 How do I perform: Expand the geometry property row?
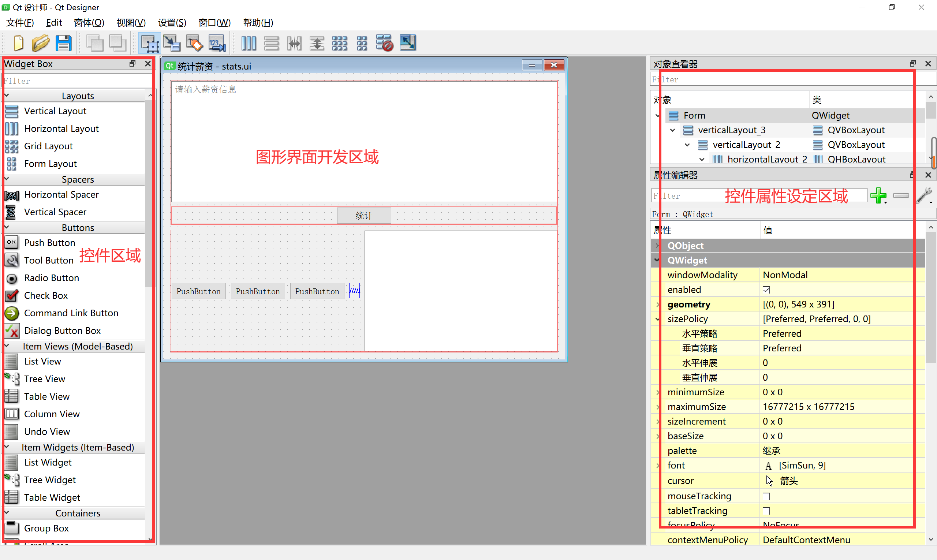tap(657, 305)
